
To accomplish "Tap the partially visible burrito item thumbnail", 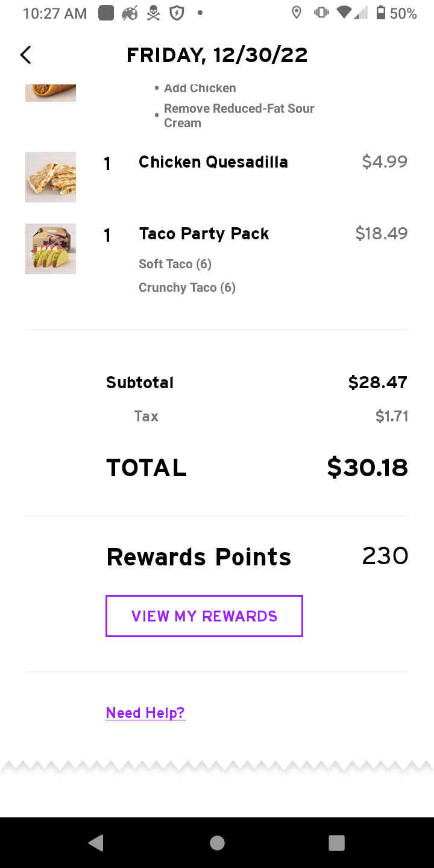I will click(51, 93).
